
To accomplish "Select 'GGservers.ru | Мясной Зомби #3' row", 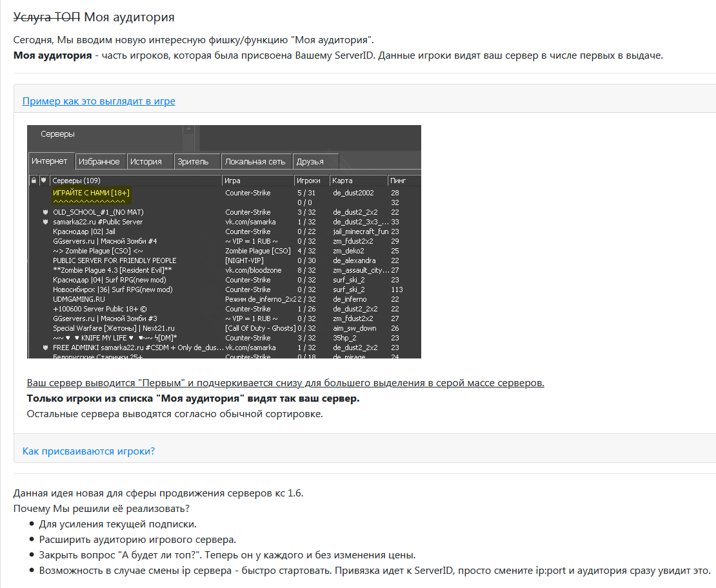I will tap(224, 318).
